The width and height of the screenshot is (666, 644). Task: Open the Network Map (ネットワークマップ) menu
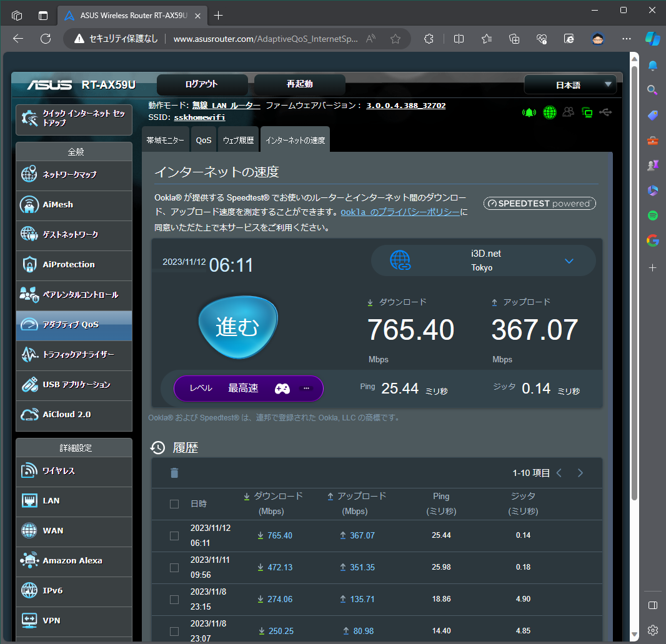click(x=74, y=175)
